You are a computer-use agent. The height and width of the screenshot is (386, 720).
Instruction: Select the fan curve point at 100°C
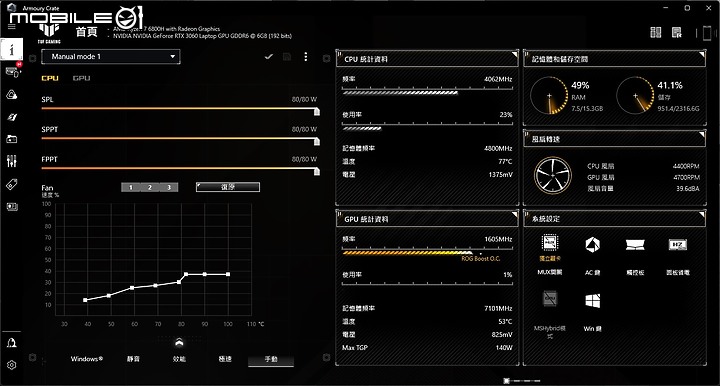(228, 274)
